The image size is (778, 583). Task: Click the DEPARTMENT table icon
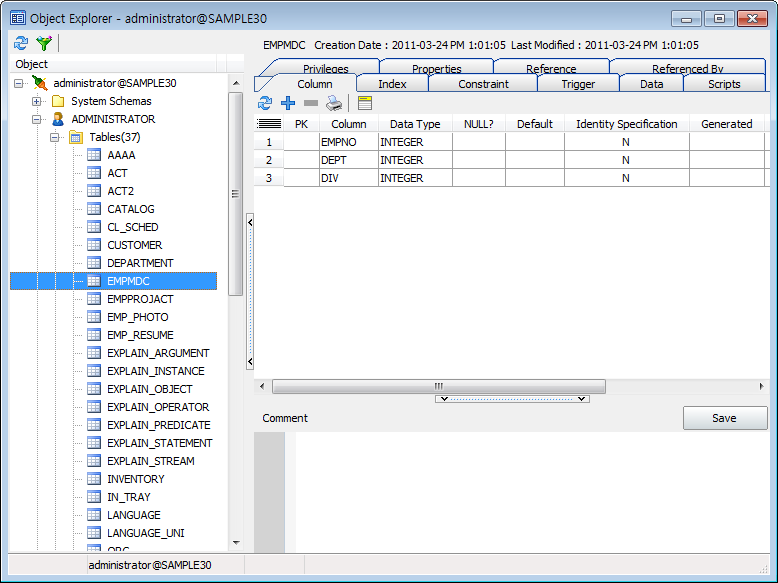(94, 262)
